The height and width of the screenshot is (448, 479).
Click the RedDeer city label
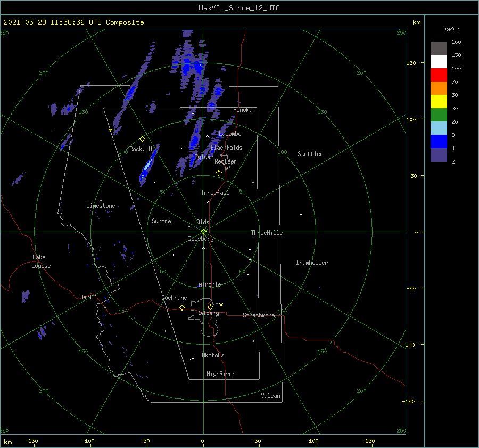pyautogui.click(x=226, y=161)
